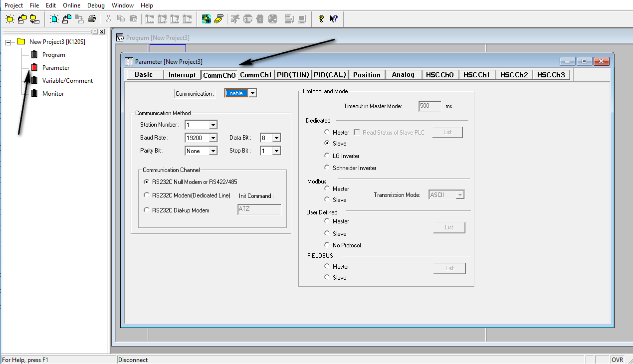Open the Online menu
The width and height of the screenshot is (633, 364).
[71, 5]
